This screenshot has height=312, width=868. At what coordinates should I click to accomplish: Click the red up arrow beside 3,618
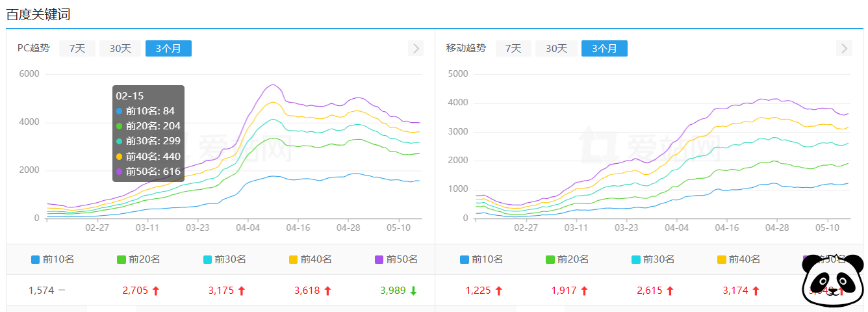(x=327, y=291)
